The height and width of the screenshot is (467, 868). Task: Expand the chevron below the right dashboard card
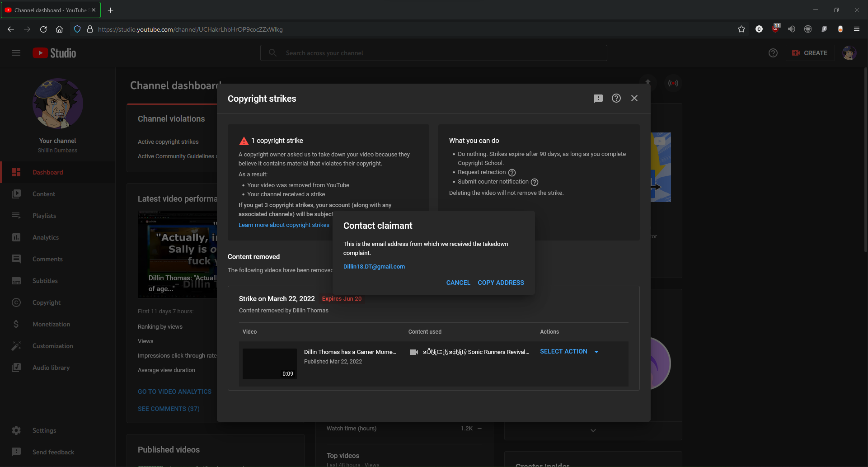tap(593, 430)
